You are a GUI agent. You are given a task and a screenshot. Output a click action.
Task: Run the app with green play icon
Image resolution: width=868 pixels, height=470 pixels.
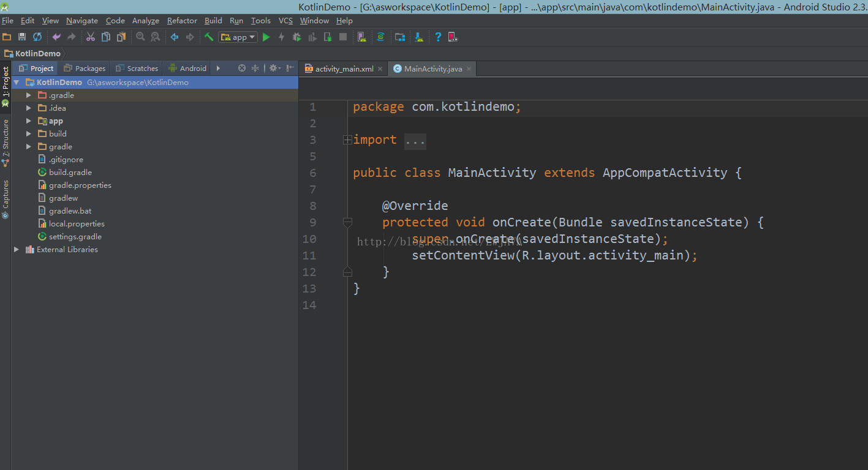(x=266, y=37)
